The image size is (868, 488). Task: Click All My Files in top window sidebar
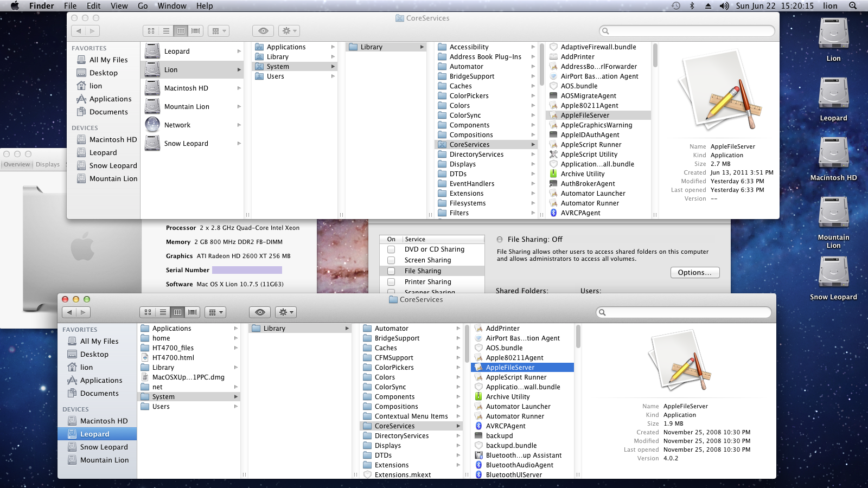pos(103,60)
